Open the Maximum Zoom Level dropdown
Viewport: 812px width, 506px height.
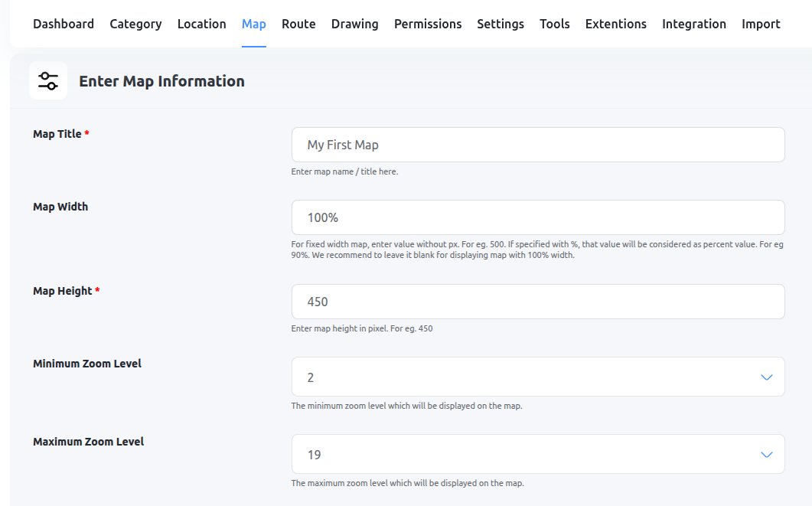538,453
